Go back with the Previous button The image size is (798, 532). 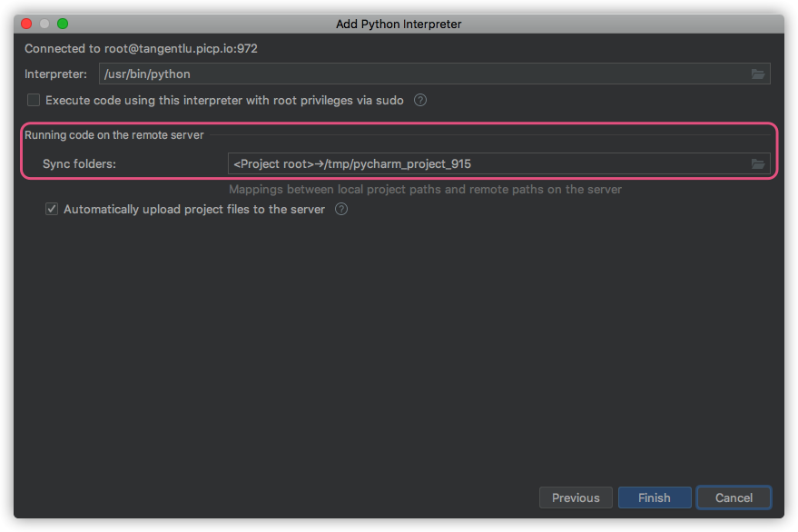pos(576,498)
